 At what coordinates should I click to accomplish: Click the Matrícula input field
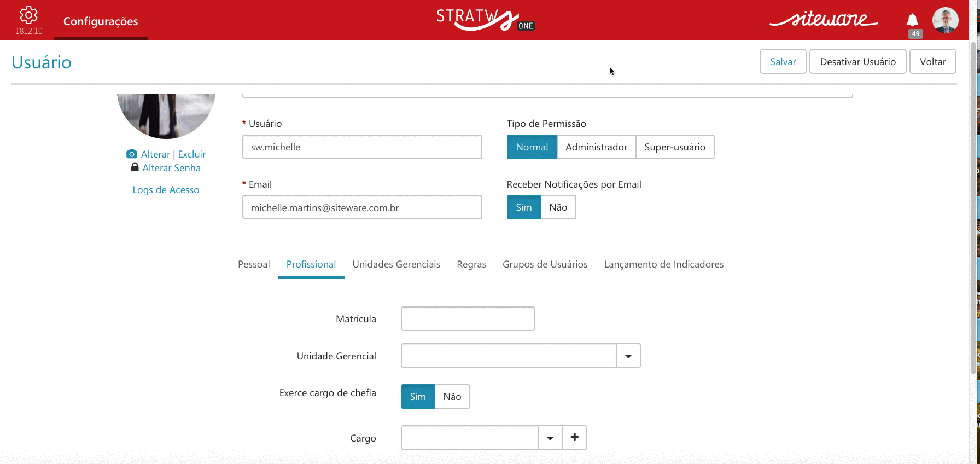point(468,319)
